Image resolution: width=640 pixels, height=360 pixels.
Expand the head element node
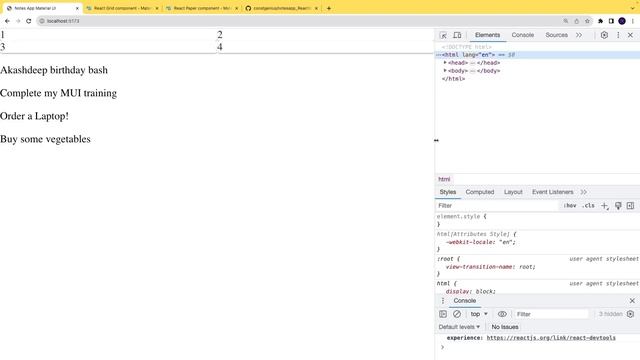[445, 63]
